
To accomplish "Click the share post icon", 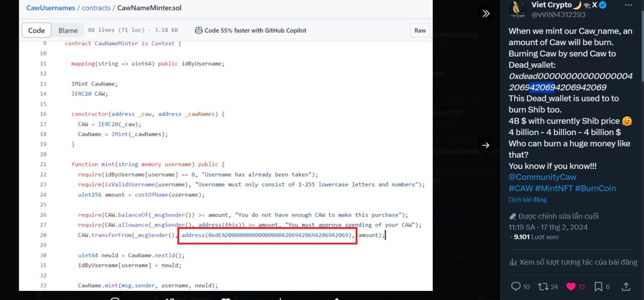I will 626,286.
